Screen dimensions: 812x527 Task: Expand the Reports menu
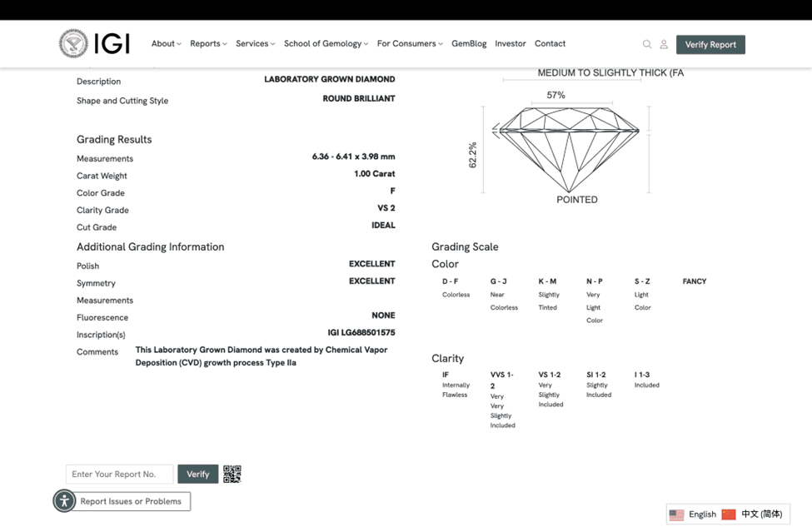point(208,43)
